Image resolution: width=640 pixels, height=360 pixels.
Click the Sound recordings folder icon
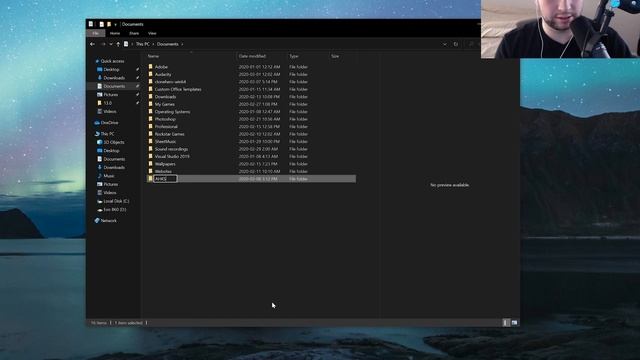tap(150, 149)
